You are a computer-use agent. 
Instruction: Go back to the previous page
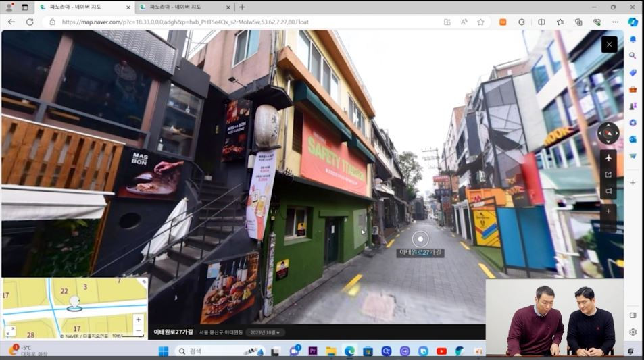(11, 22)
